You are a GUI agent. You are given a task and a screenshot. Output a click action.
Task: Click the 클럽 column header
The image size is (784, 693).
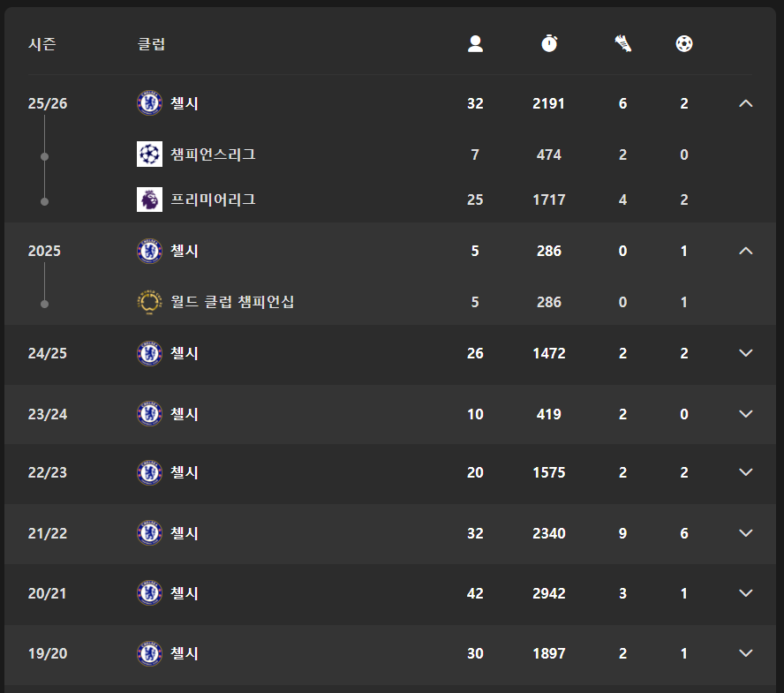(x=151, y=44)
